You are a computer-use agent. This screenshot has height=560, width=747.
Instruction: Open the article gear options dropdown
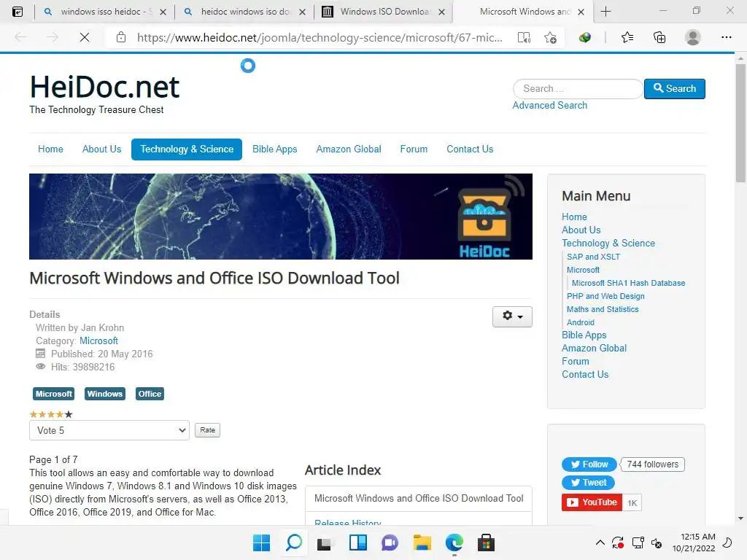click(512, 316)
